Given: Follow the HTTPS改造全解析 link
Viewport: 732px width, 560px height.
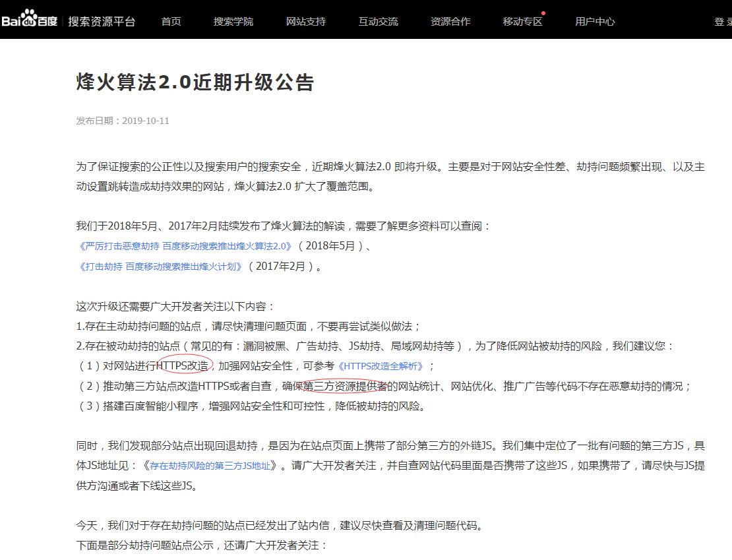Looking at the screenshot, I should click(381, 366).
